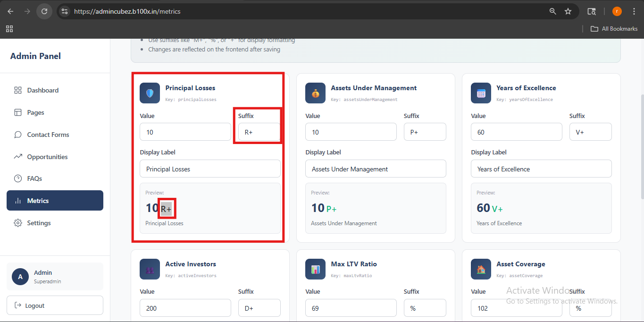Reload the page with refresh icon
The image size is (644, 322).
44,11
